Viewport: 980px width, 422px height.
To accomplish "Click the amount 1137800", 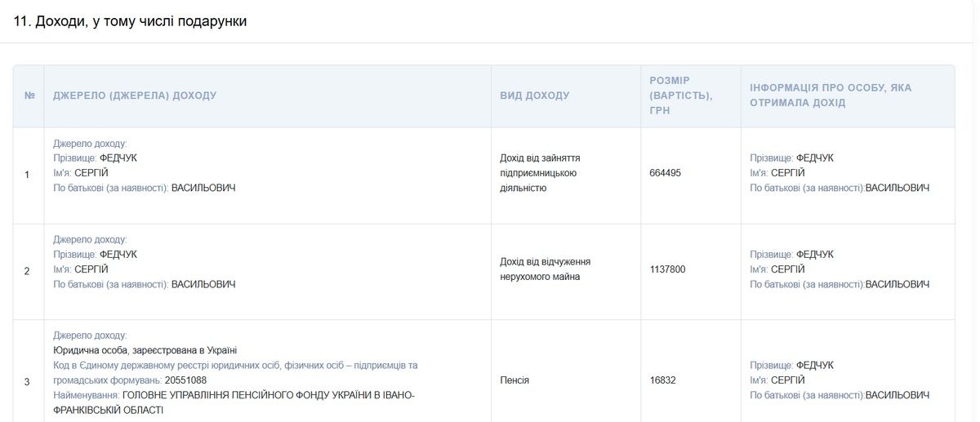I will pos(668,269).
